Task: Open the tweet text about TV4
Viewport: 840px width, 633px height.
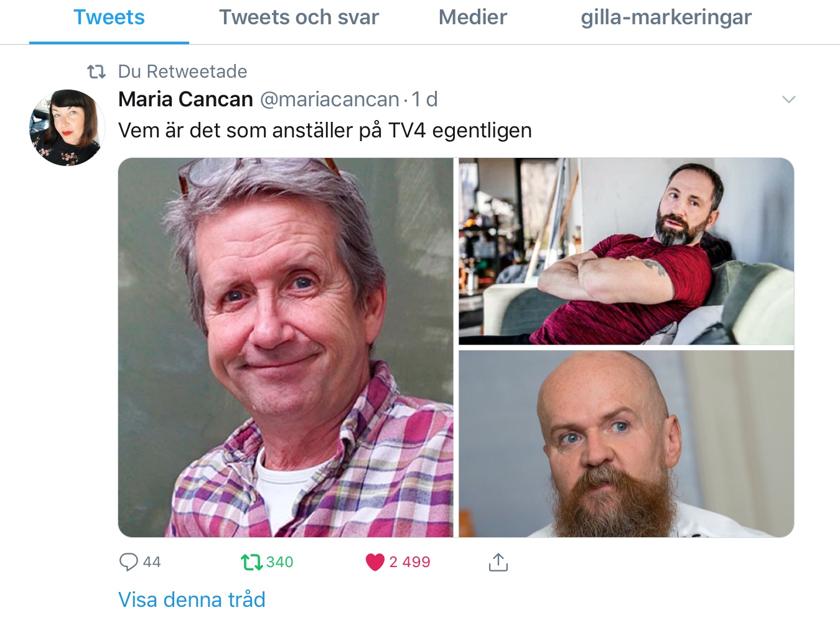Action: click(325, 131)
